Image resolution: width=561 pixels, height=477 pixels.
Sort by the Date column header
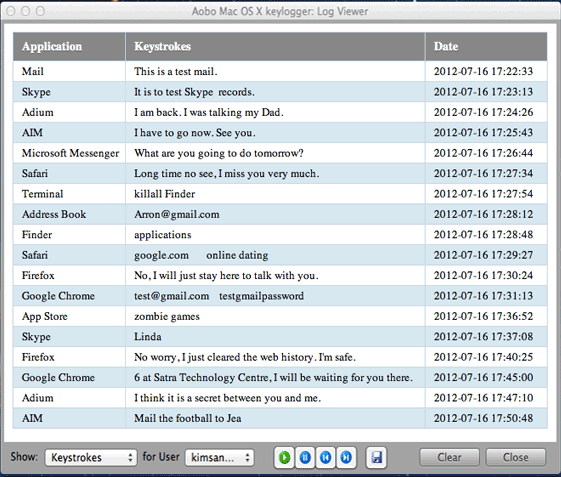click(486, 47)
